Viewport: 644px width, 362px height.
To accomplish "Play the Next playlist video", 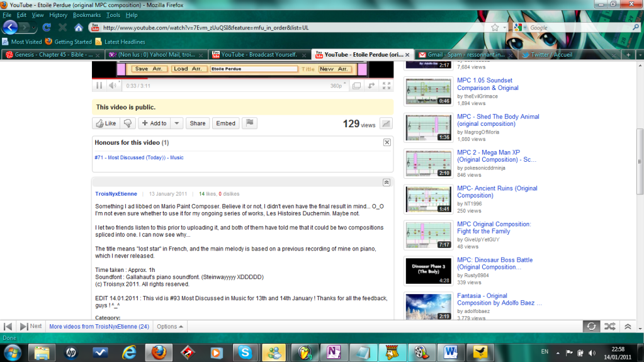I will tap(30, 326).
